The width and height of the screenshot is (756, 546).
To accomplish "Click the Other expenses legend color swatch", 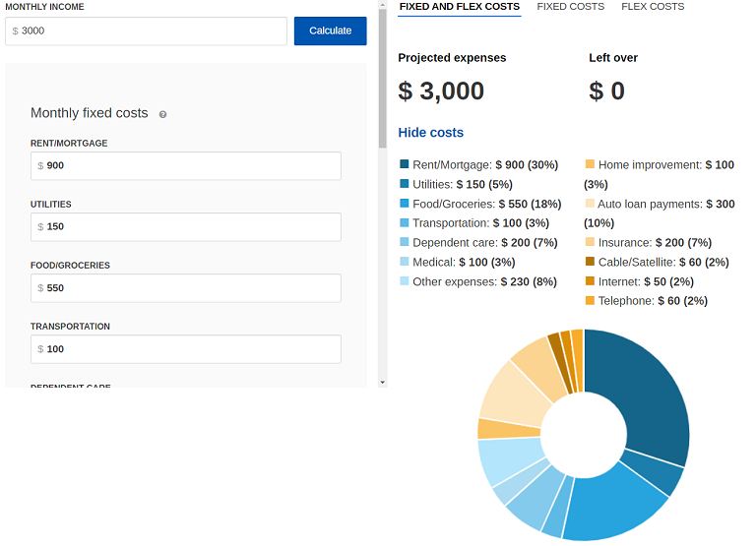I will [x=404, y=280].
